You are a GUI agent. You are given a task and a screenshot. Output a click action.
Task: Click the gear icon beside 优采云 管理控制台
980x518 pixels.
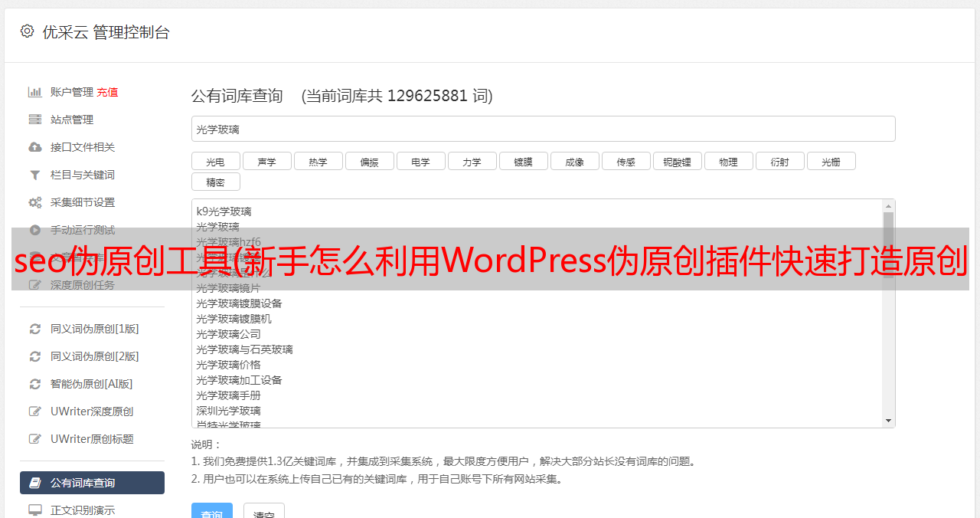click(28, 31)
